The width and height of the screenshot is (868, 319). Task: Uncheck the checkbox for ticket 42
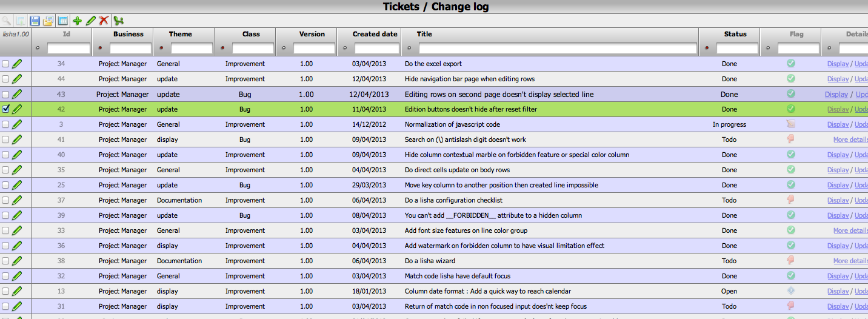[x=5, y=109]
